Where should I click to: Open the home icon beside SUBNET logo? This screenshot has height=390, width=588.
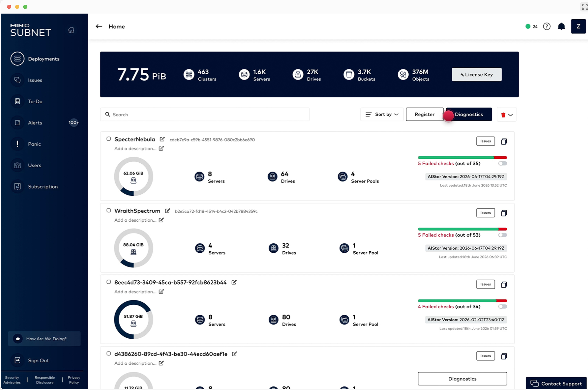71,30
